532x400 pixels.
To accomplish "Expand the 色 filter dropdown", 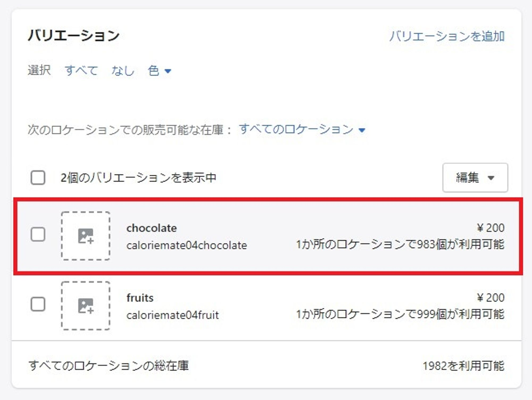I will click(159, 71).
